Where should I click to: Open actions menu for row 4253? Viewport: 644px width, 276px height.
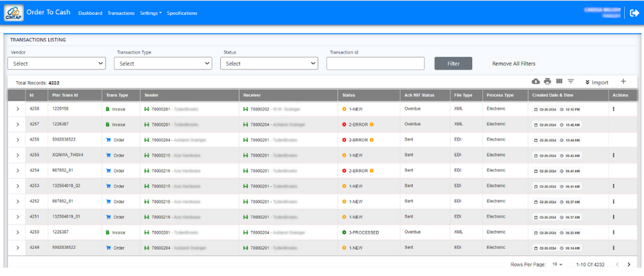(613, 186)
